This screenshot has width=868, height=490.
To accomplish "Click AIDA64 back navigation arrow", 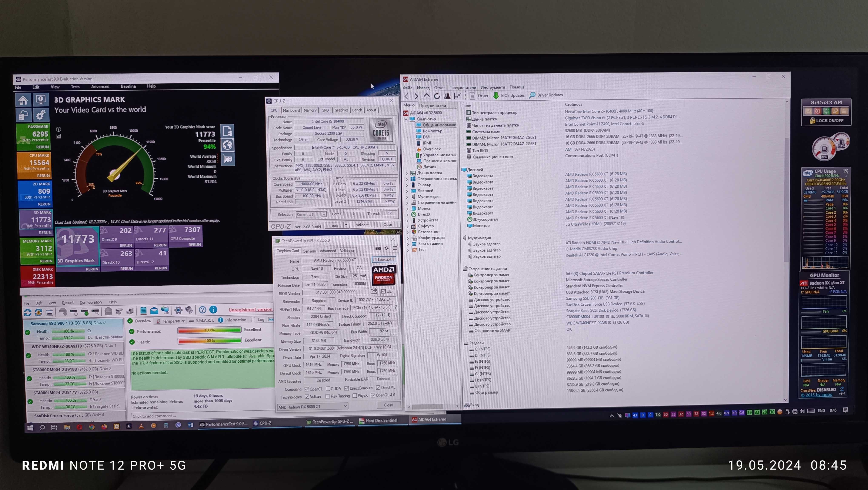I will point(407,96).
